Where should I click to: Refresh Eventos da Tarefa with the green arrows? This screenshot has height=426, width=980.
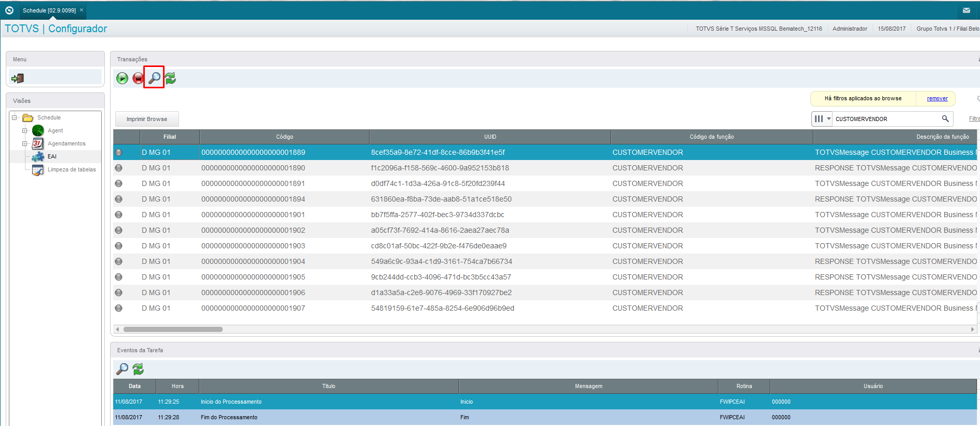[138, 369]
